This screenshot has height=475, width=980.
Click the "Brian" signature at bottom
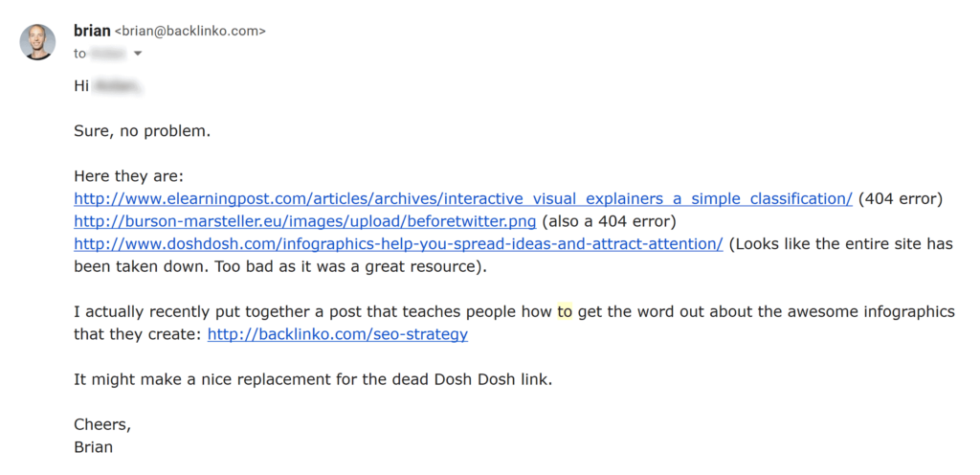(93, 446)
